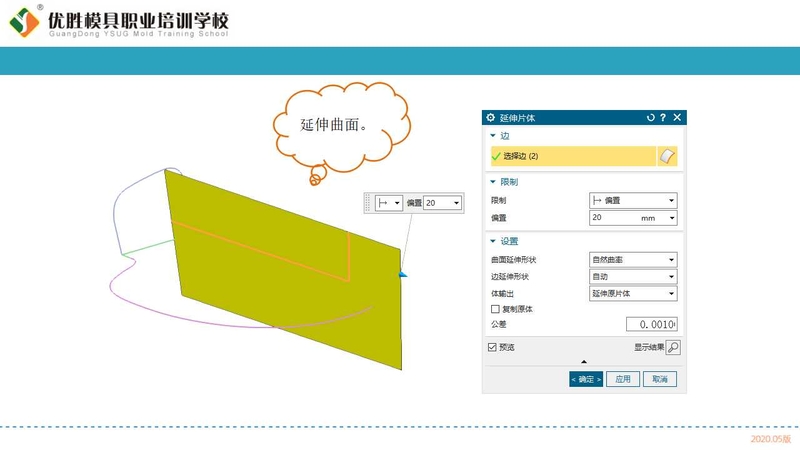Screen dimensions: 800x450
Task: Click the 取消 button
Action: click(660, 379)
